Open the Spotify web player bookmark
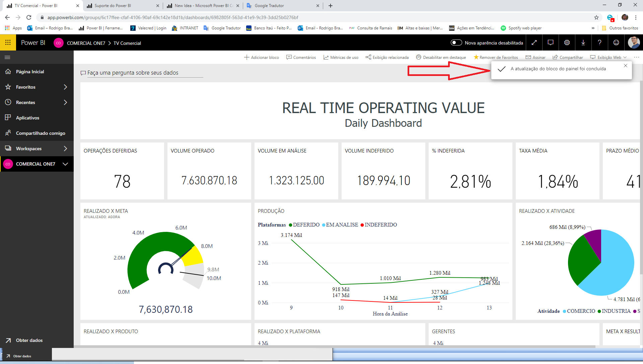Image resolution: width=643 pixels, height=364 pixels. [x=521, y=28]
